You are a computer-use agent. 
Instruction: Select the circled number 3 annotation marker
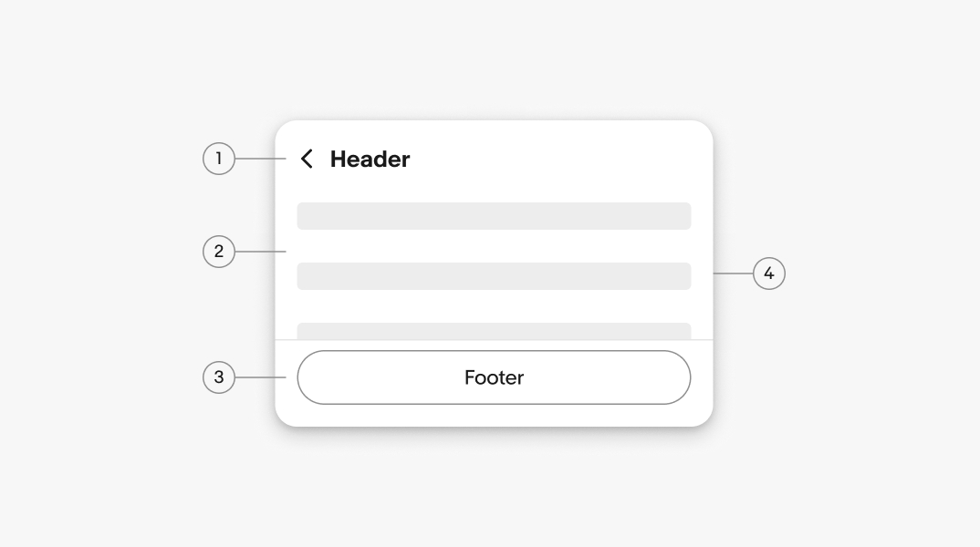pyautogui.click(x=219, y=377)
